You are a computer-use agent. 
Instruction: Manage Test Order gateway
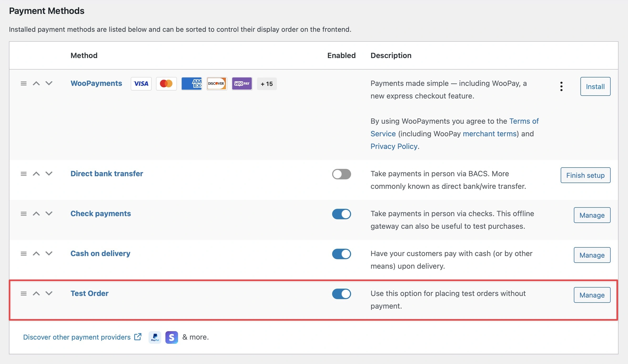pos(592,295)
